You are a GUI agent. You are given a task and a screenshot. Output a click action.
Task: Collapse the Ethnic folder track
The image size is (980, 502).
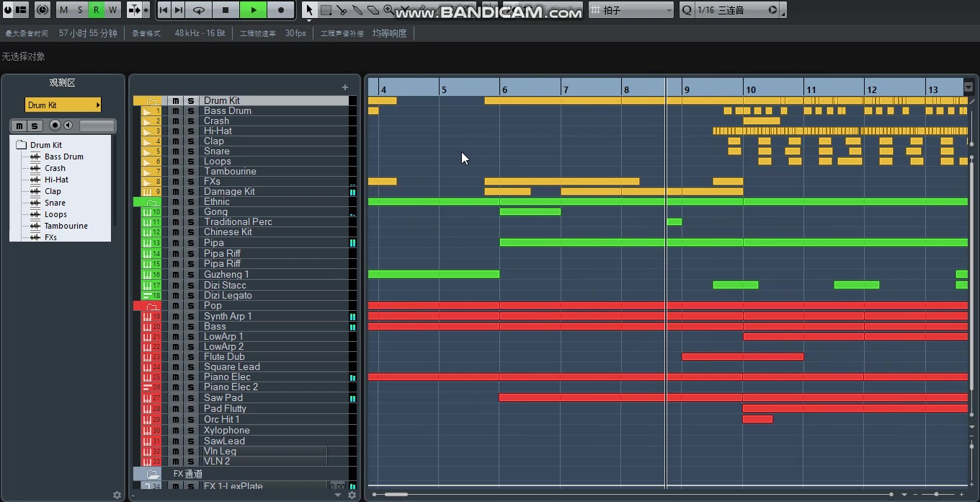151,202
